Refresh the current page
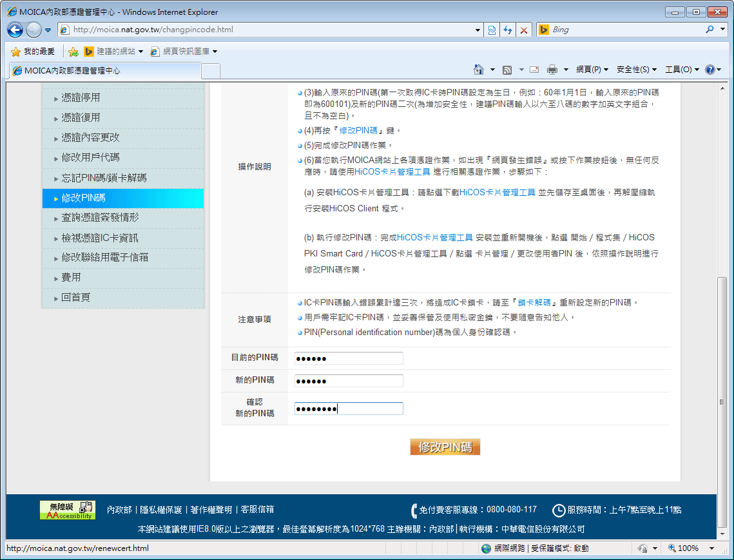The width and height of the screenshot is (734, 560). coord(507,30)
